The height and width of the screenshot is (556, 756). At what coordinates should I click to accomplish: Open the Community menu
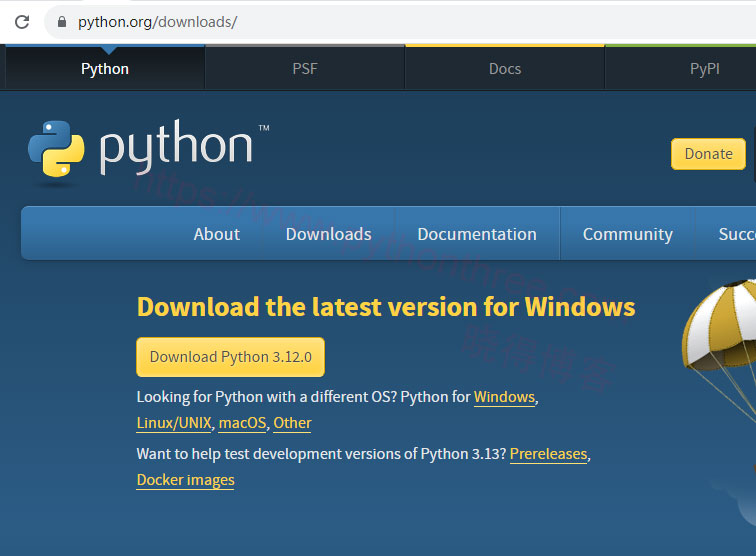pyautogui.click(x=628, y=234)
